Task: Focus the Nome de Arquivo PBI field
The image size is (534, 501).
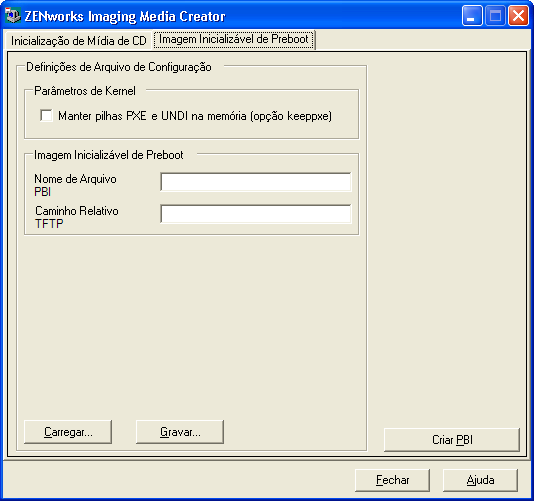Action: click(x=256, y=182)
